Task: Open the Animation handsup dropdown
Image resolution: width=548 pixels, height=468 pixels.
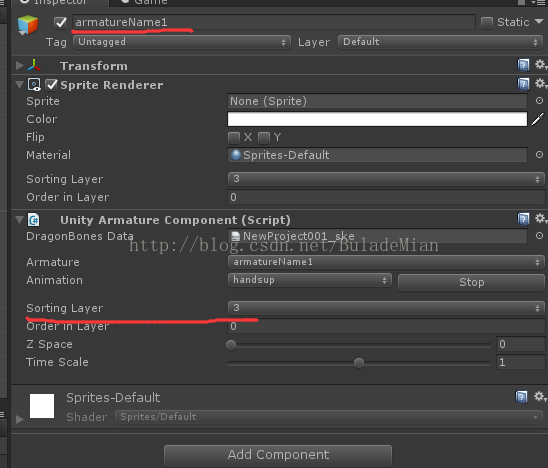Action: click(310, 280)
